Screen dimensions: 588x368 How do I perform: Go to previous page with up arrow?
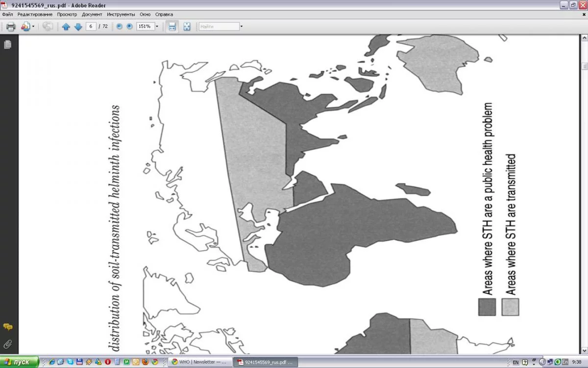(x=66, y=26)
